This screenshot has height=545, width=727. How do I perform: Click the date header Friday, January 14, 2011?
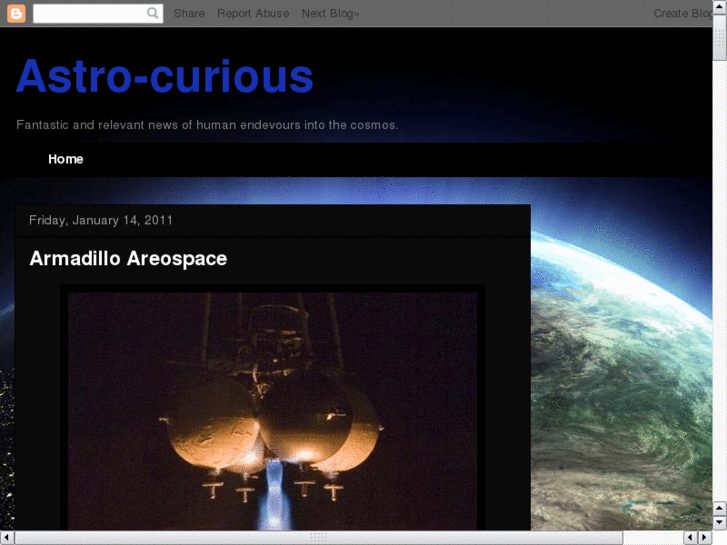101,220
